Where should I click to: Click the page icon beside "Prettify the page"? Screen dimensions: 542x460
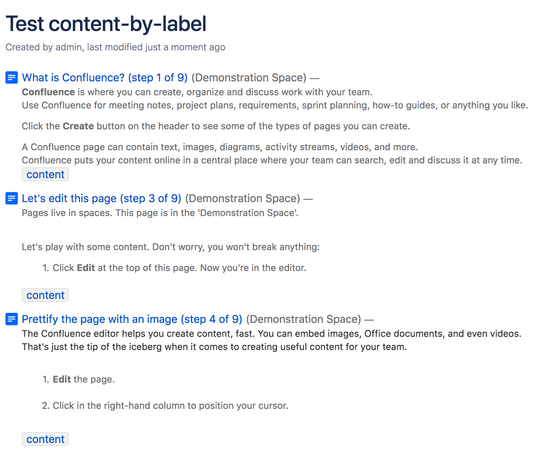[x=11, y=319]
